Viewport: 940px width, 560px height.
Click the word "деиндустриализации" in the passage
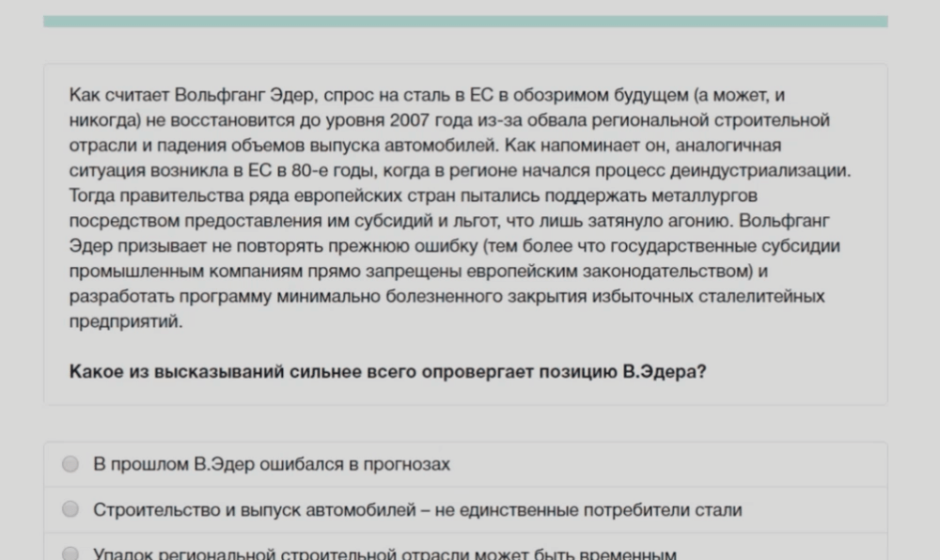point(770,171)
